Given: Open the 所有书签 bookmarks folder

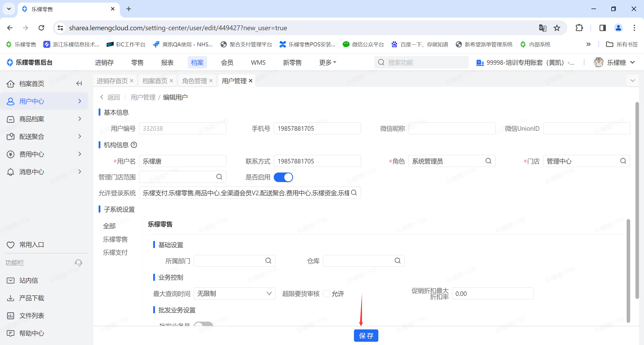Looking at the screenshot, I should [622, 44].
